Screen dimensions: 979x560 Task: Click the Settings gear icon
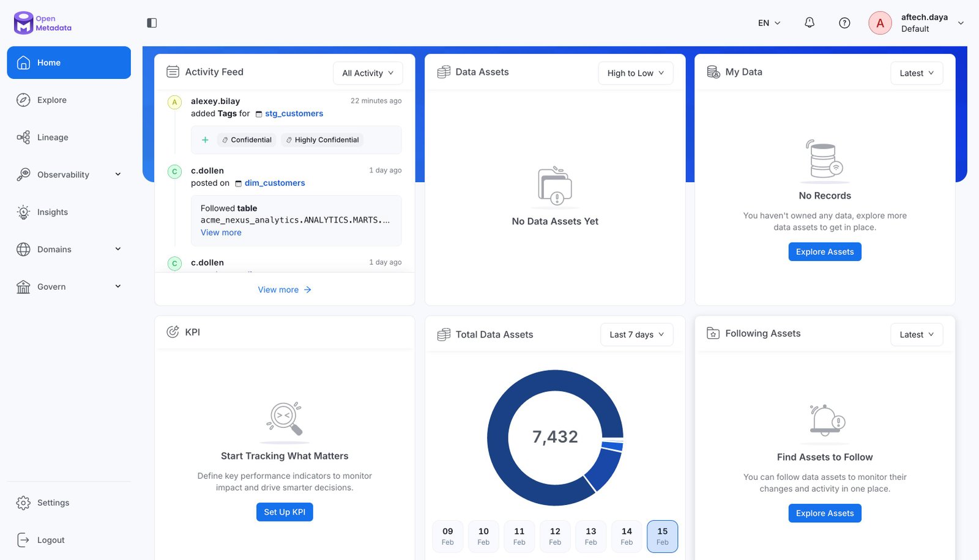(23, 503)
